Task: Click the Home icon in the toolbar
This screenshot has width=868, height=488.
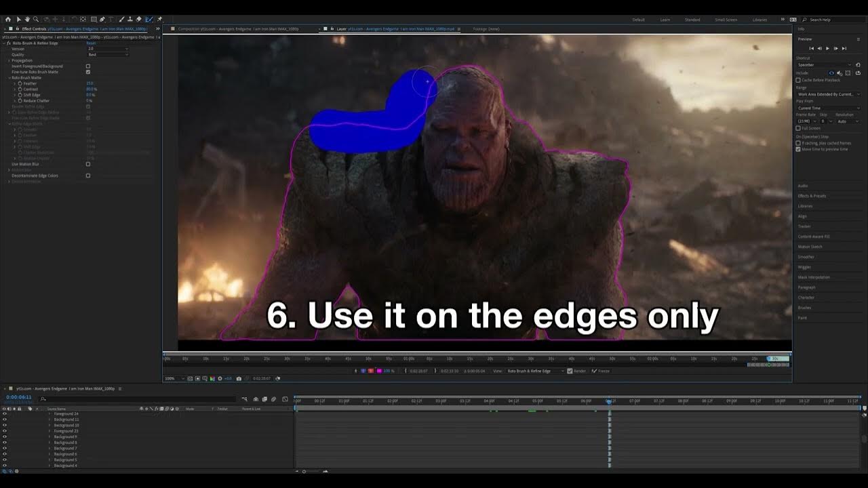Action: [8, 20]
